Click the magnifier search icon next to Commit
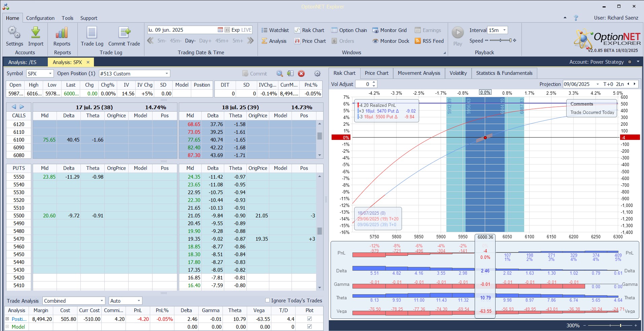 [279, 73]
